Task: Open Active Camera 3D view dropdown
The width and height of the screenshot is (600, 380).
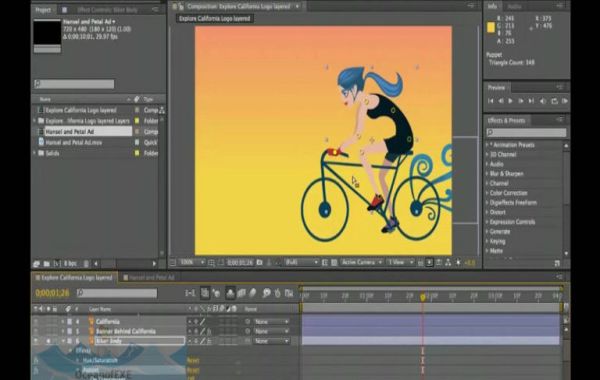Action: click(x=362, y=263)
